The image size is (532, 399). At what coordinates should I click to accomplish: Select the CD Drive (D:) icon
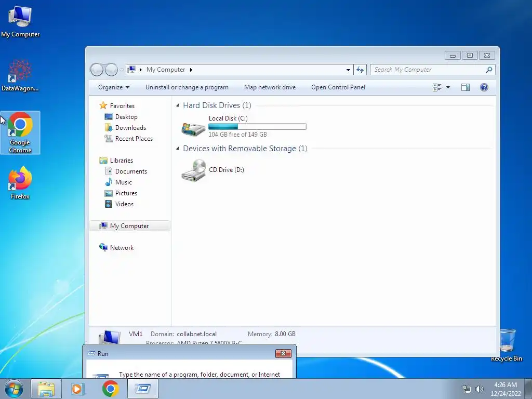pyautogui.click(x=193, y=170)
